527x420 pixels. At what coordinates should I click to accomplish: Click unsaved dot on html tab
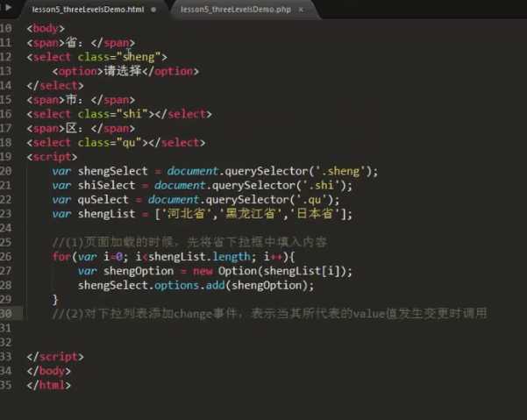click(x=153, y=10)
